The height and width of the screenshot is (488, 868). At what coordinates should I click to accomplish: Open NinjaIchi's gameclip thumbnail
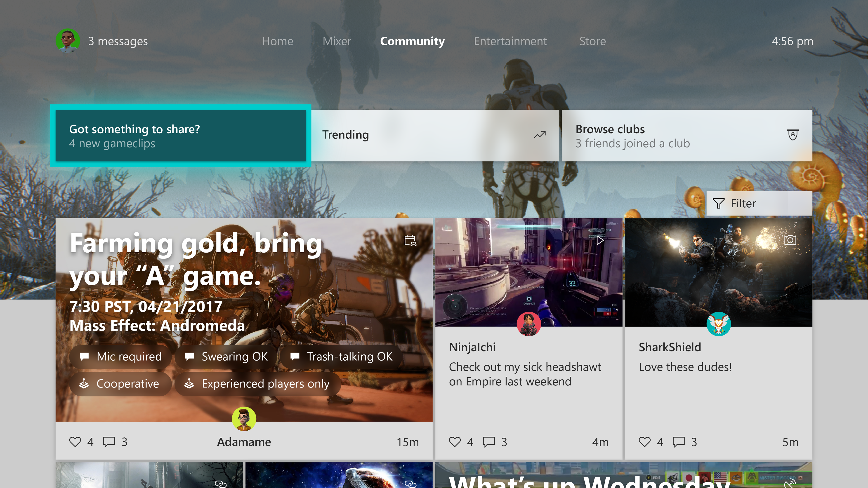click(x=529, y=272)
